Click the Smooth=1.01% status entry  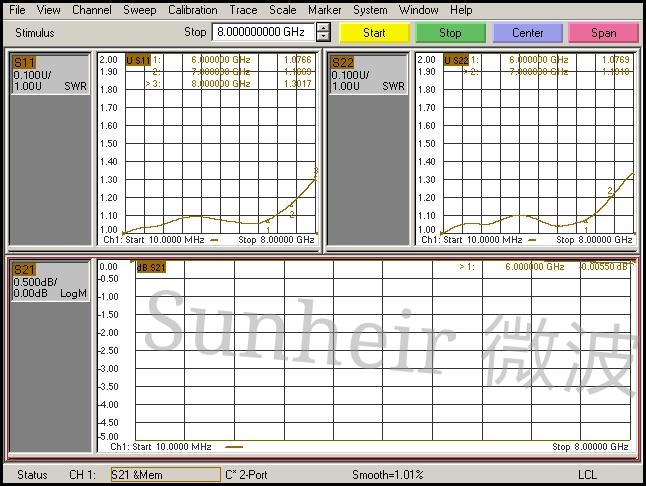388,474
